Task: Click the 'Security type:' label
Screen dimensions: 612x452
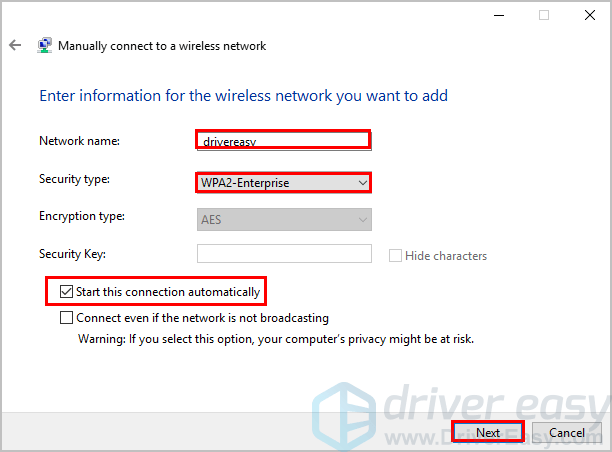Action: coord(75,179)
